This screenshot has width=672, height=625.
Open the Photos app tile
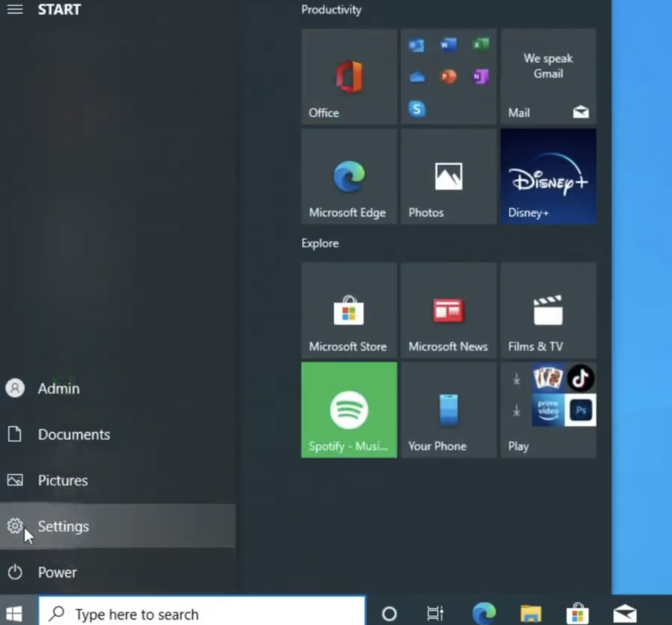click(x=448, y=177)
